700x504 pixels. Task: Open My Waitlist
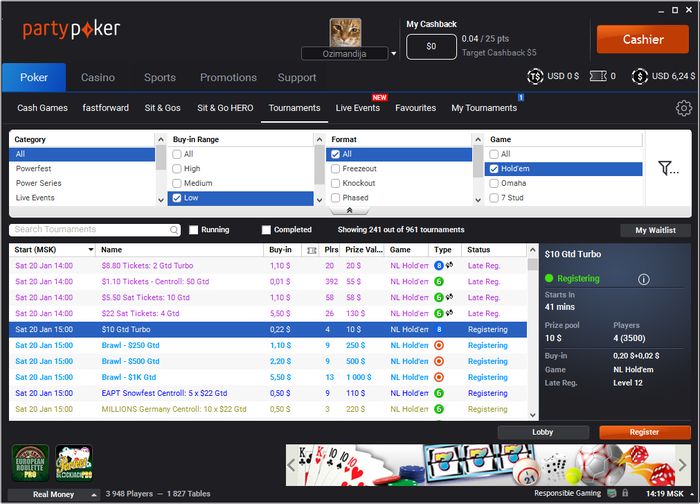[655, 230]
